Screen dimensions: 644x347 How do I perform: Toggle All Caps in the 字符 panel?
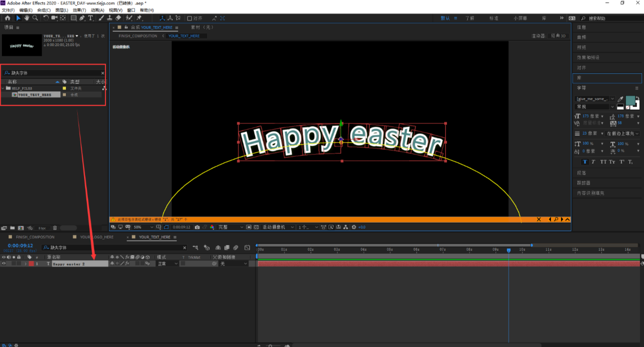click(603, 162)
